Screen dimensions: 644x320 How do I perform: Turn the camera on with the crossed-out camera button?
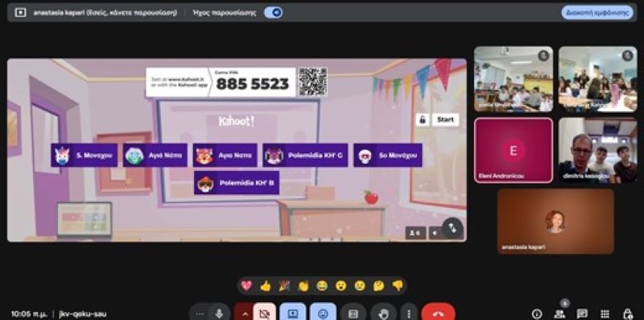(x=264, y=314)
